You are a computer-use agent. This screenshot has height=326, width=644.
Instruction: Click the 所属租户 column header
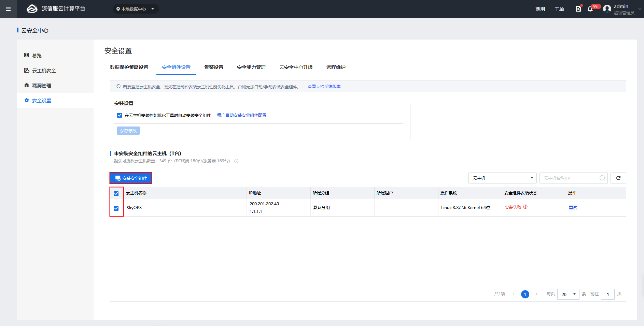[385, 193]
